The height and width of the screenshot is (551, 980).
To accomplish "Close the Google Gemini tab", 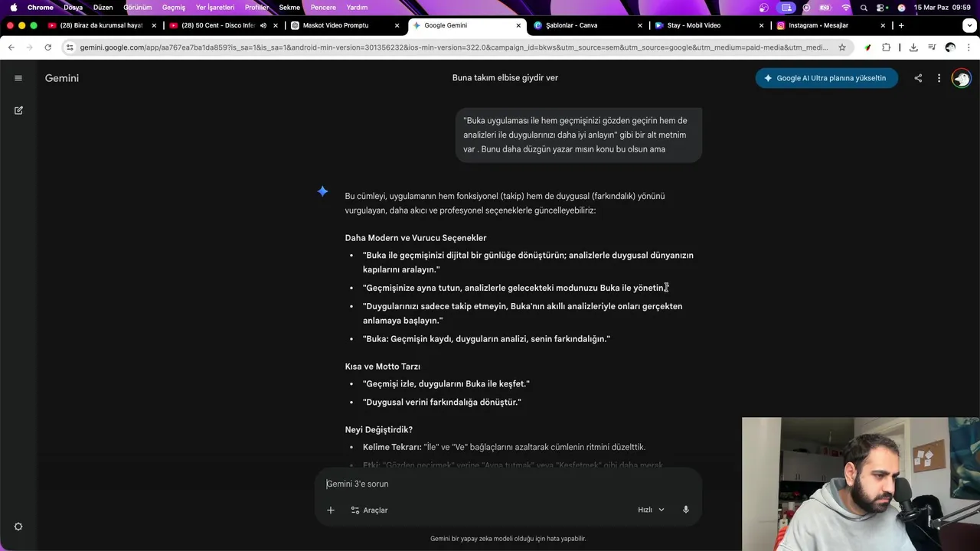I will [518, 25].
